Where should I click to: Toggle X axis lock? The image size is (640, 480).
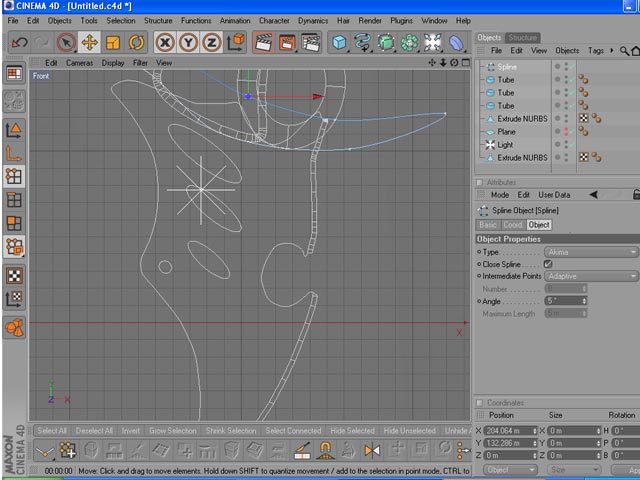pos(165,42)
